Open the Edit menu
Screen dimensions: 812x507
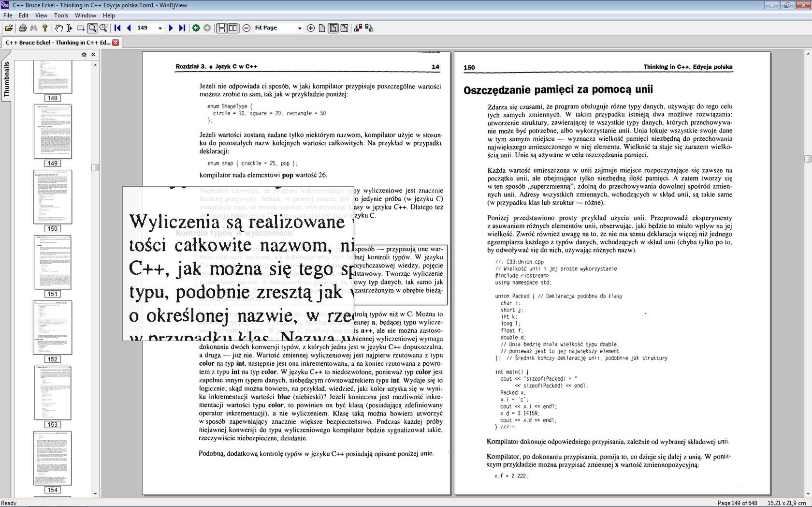pyautogui.click(x=24, y=15)
